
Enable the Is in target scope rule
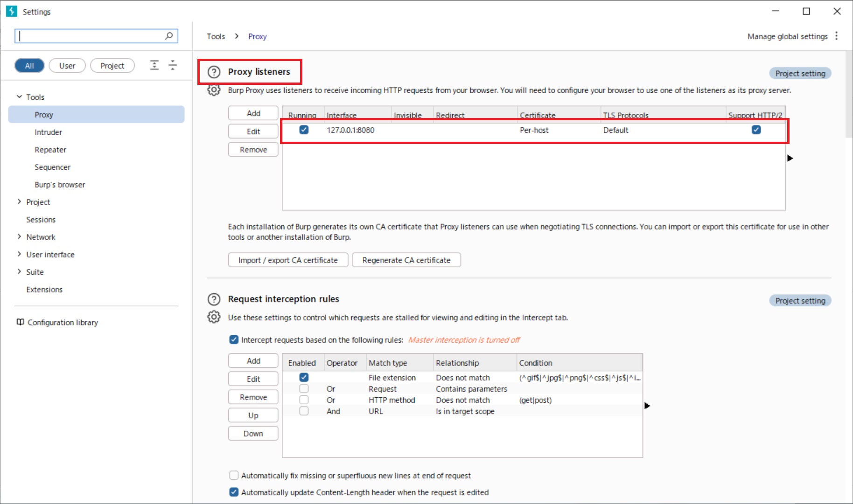[x=304, y=411]
